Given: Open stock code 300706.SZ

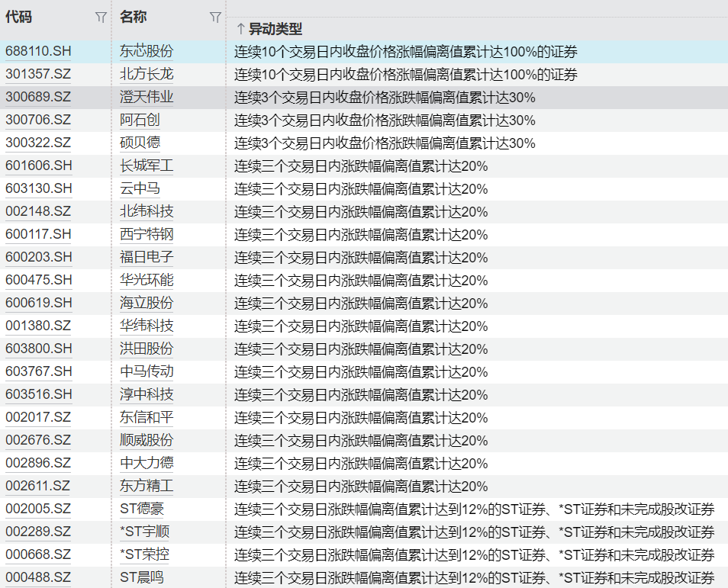Looking at the screenshot, I should (38, 120).
